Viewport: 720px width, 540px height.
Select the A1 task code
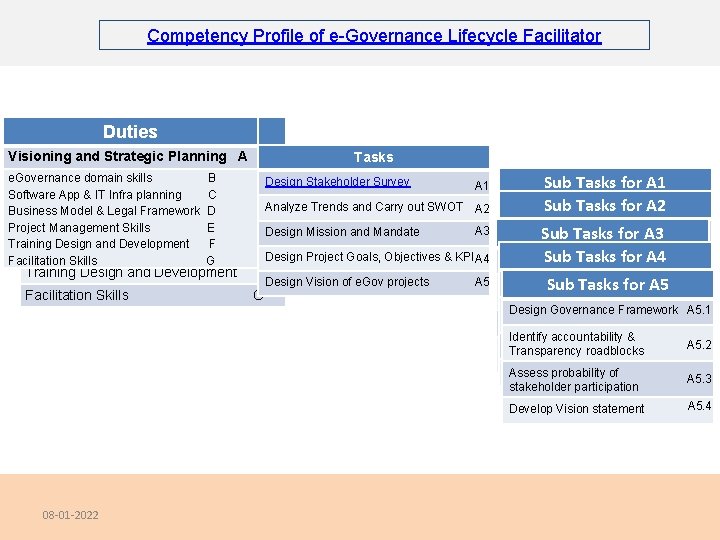[481, 186]
